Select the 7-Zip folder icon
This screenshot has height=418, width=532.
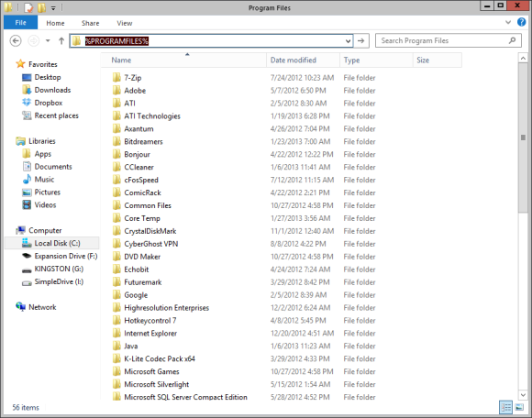click(x=116, y=78)
